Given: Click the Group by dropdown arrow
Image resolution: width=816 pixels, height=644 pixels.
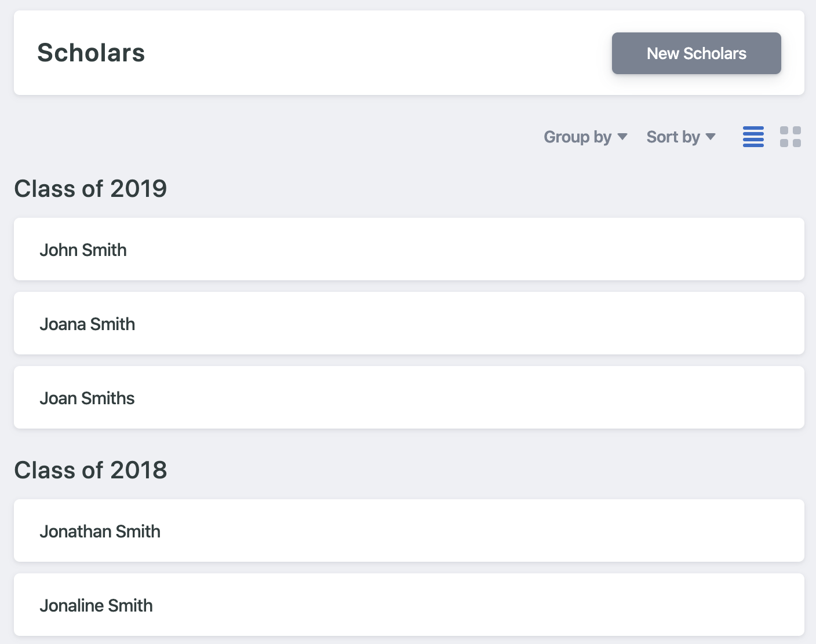Looking at the screenshot, I should pos(622,137).
